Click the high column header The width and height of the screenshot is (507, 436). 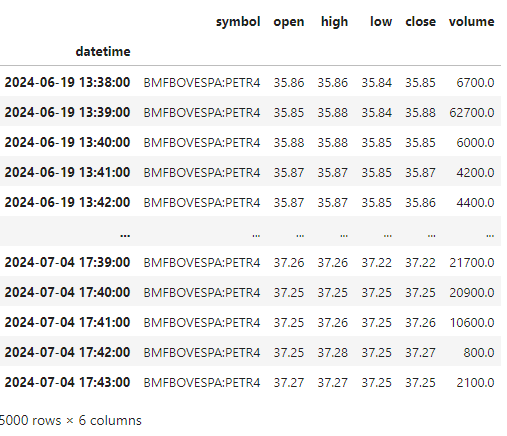pos(334,22)
